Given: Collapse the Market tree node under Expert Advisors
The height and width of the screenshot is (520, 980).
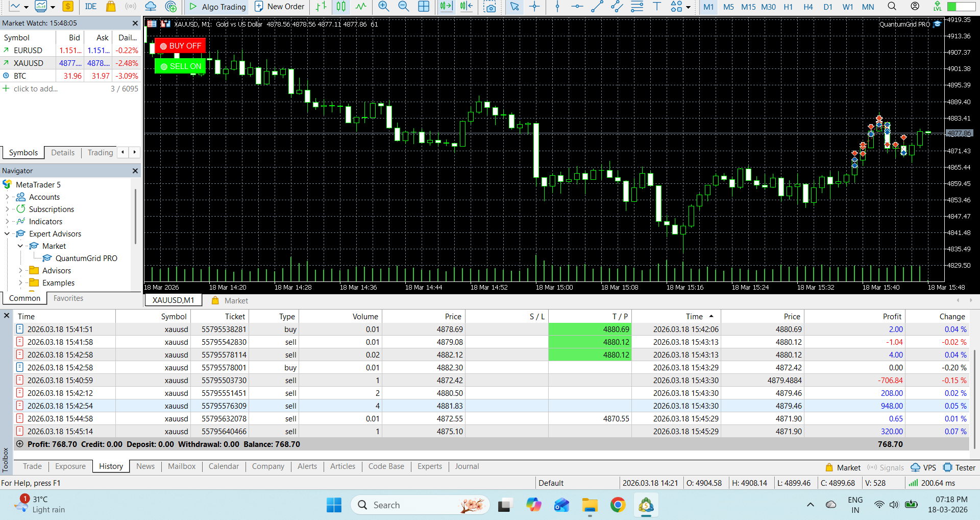Looking at the screenshot, I should coord(20,246).
